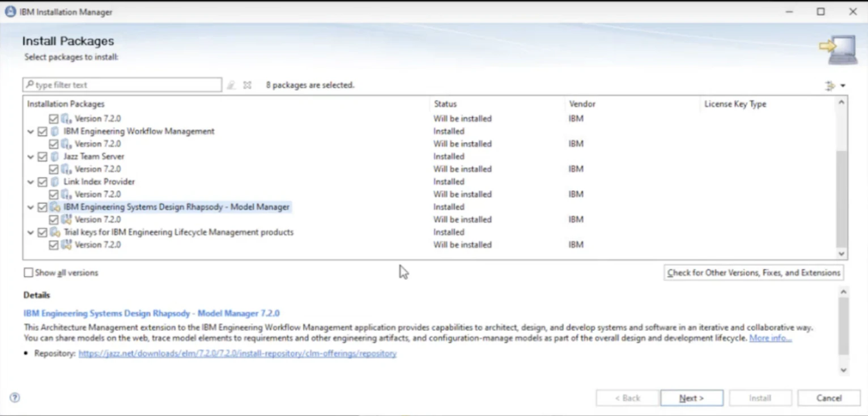Image resolution: width=868 pixels, height=416 pixels.
Task: Uncheck the Link Index Provider checkbox
Action: click(42, 182)
